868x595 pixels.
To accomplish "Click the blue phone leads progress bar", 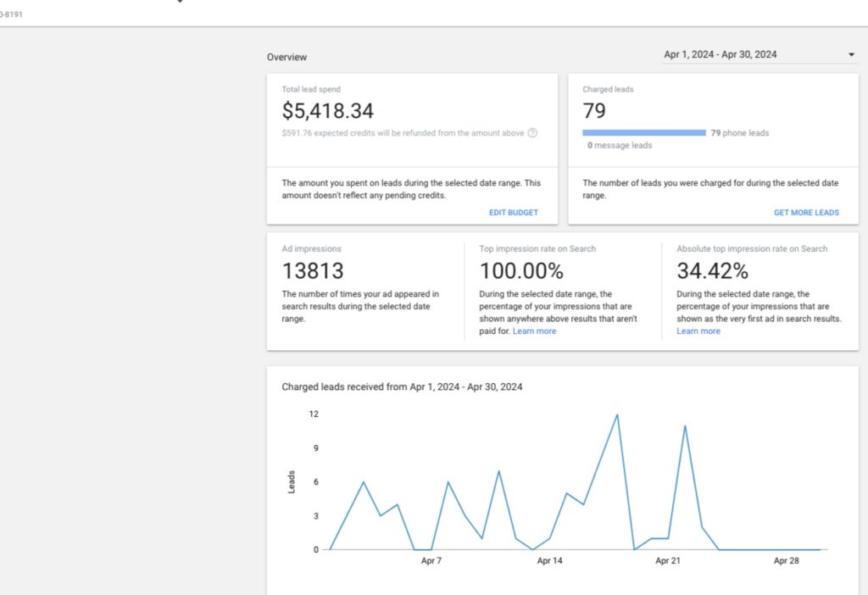I will point(644,133).
